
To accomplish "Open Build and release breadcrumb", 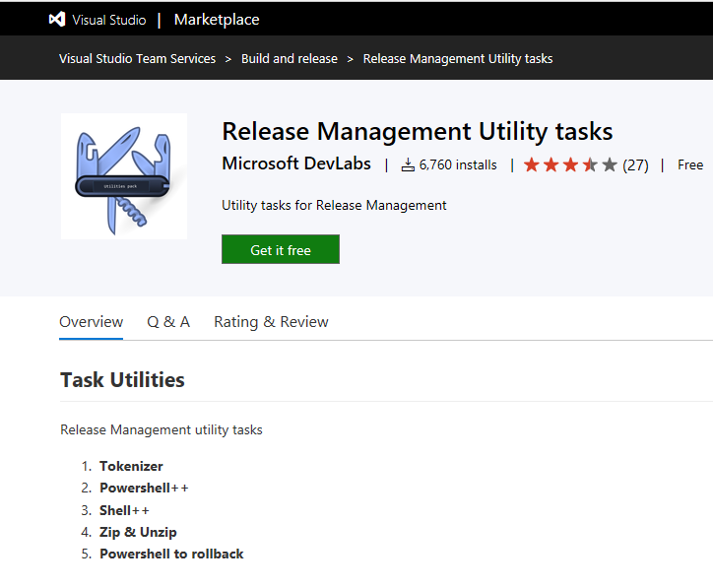I will 290,59.
